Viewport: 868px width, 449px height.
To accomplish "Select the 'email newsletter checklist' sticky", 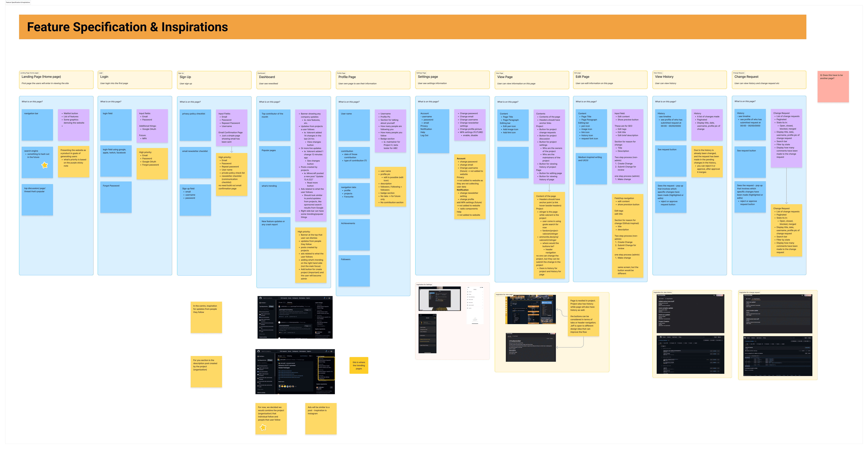I will 195,163.
